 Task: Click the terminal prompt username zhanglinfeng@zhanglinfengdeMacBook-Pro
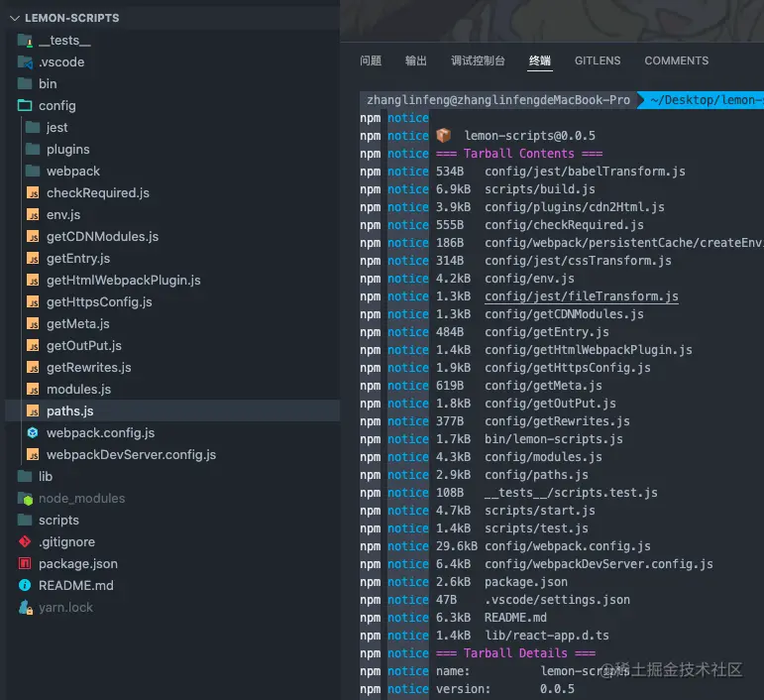point(498,100)
